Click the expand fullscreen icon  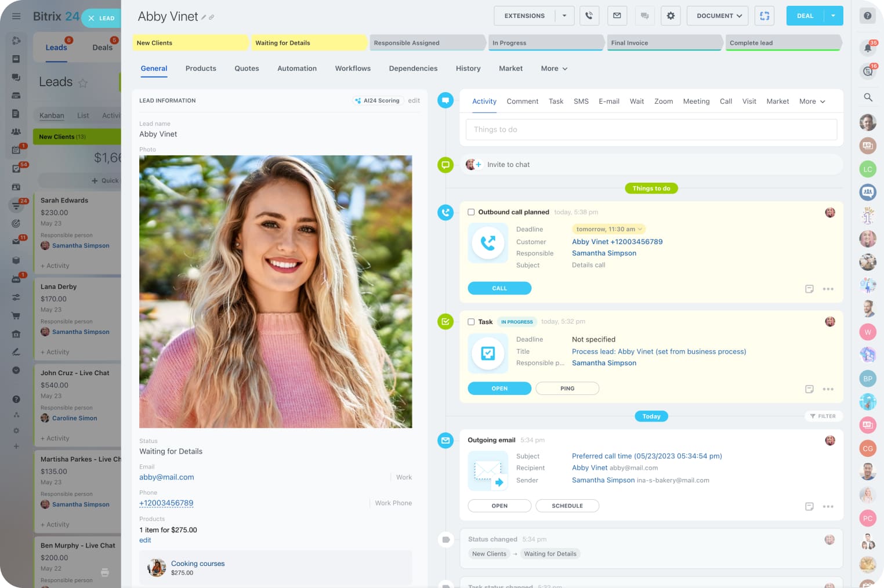coord(765,16)
